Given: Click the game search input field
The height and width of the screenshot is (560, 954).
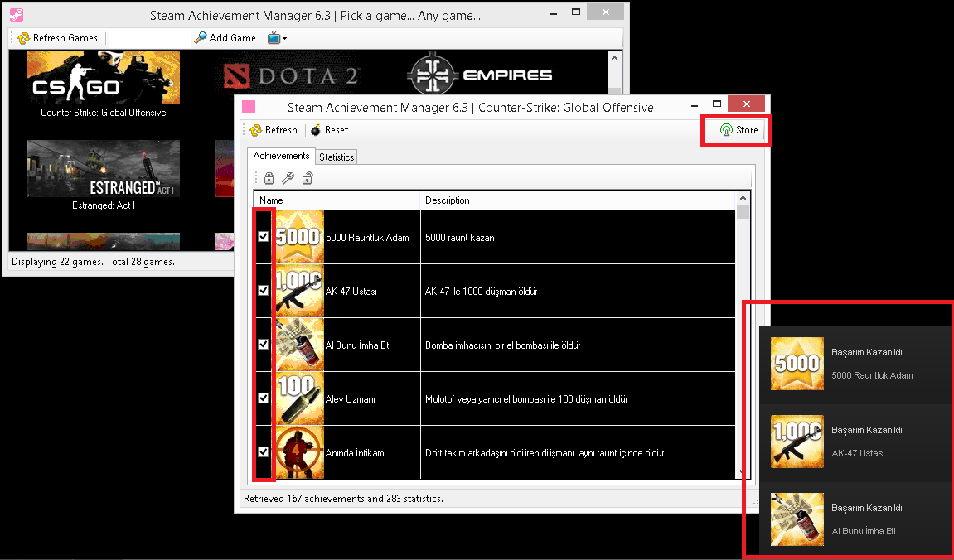Looking at the screenshot, I should (x=149, y=38).
